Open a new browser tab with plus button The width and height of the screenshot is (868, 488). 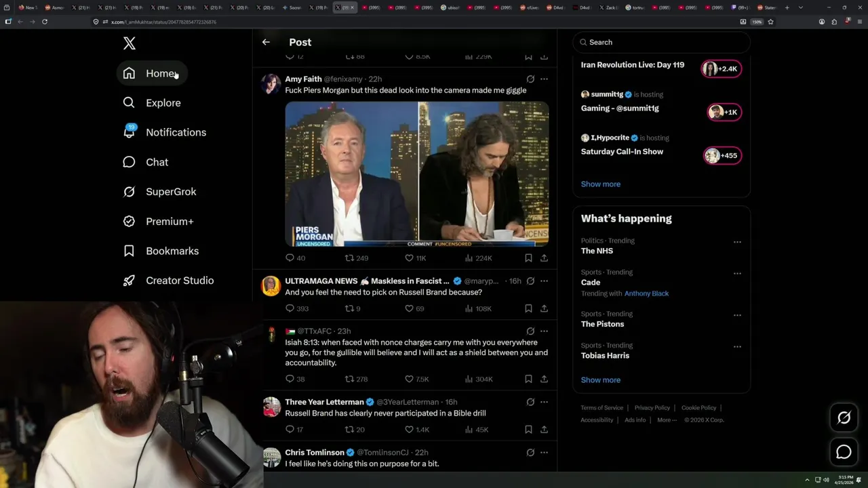[x=787, y=7]
